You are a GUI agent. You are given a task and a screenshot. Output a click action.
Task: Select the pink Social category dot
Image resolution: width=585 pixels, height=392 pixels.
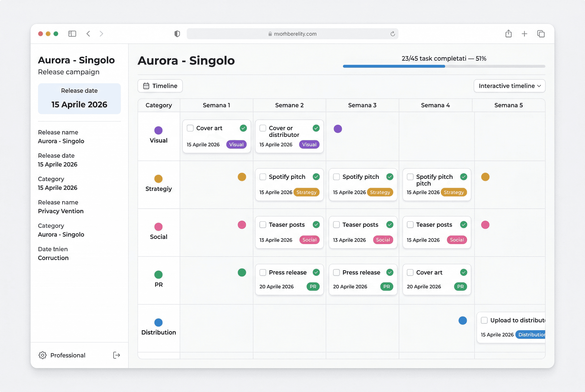158,226
